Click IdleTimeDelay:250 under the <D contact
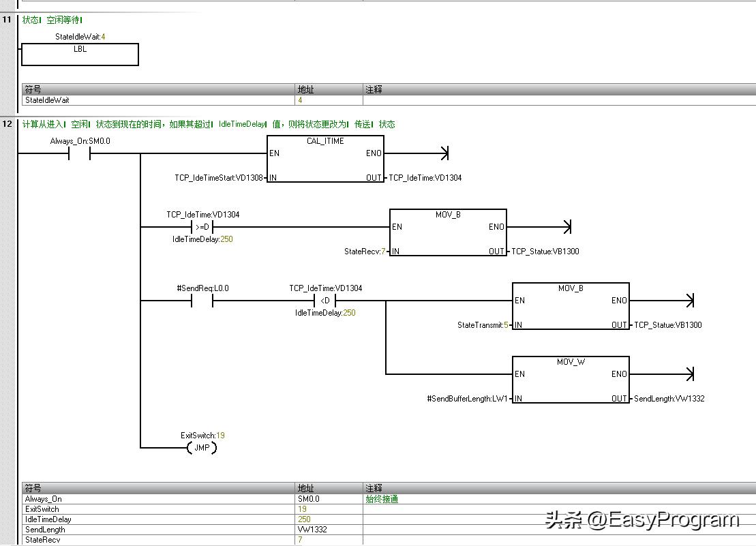 (325, 313)
